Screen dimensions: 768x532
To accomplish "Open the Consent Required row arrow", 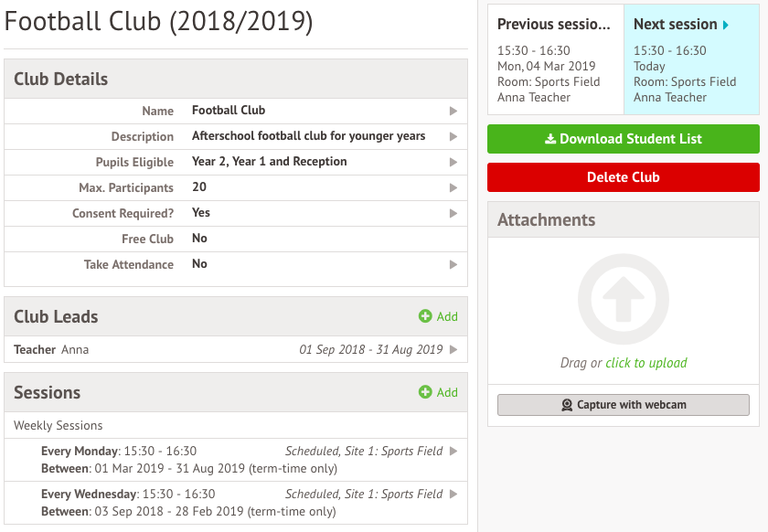I will click(453, 213).
